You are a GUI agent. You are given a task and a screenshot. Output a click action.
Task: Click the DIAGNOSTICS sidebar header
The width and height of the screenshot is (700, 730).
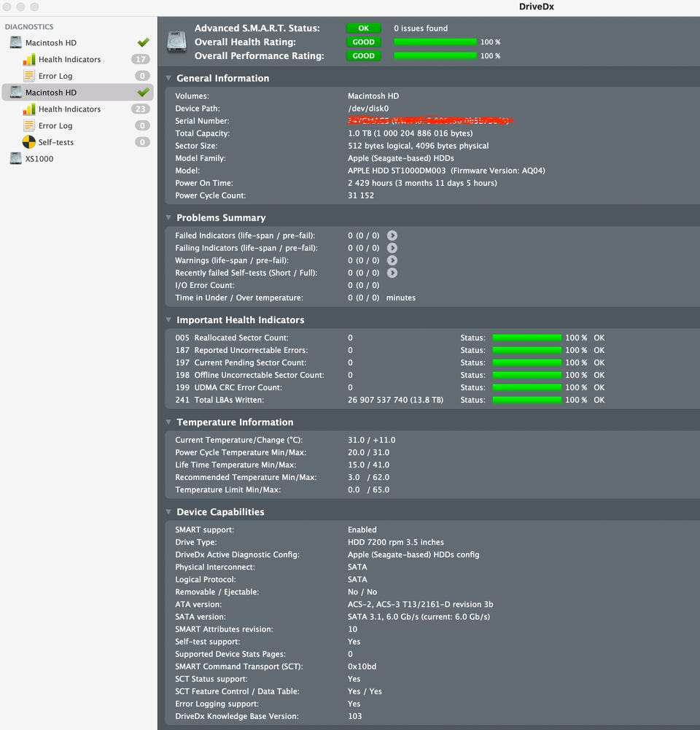pyautogui.click(x=29, y=26)
